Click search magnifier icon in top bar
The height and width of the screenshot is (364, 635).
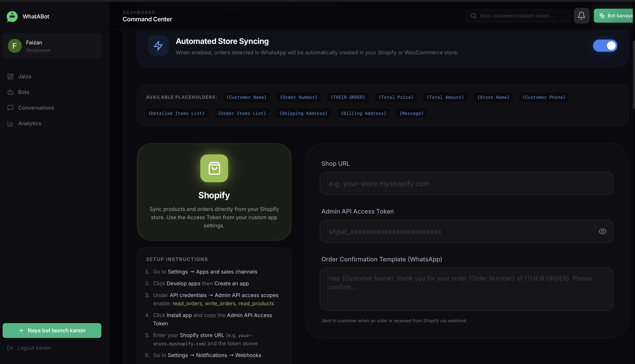pos(473,16)
